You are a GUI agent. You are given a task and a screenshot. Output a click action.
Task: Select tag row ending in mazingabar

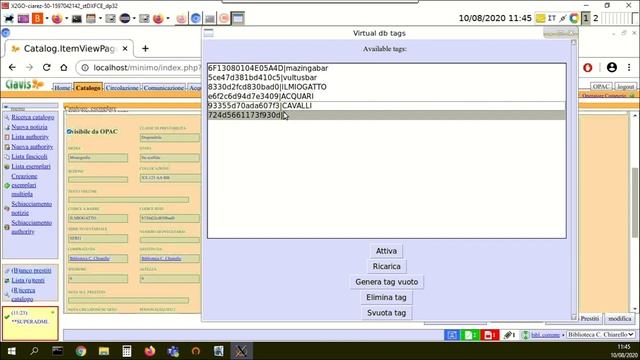(x=387, y=68)
